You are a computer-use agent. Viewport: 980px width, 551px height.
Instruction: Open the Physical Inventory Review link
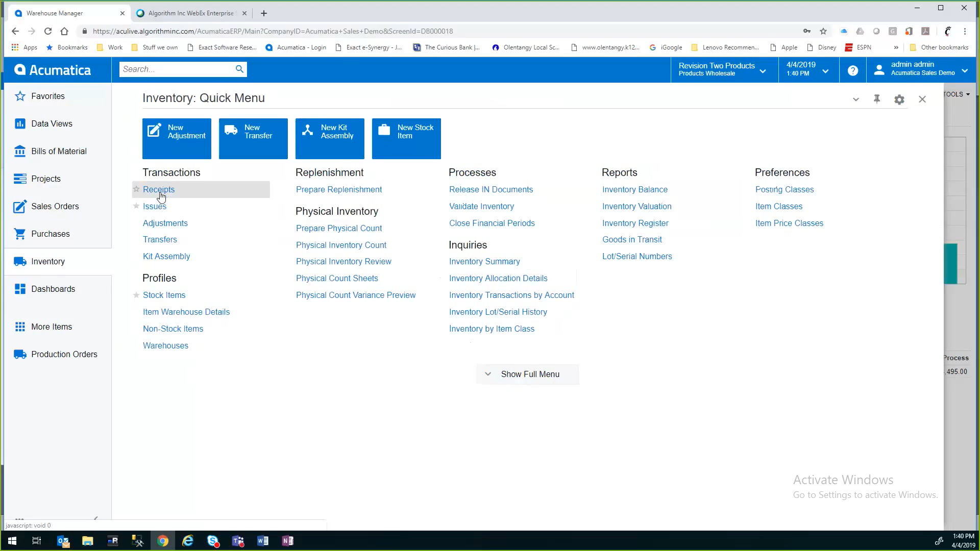coord(344,261)
